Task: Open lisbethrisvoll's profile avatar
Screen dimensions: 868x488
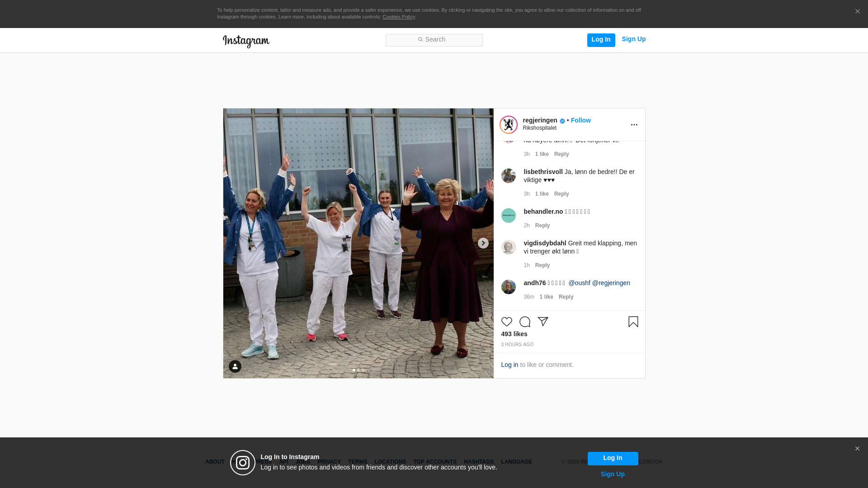Action: 509,176
